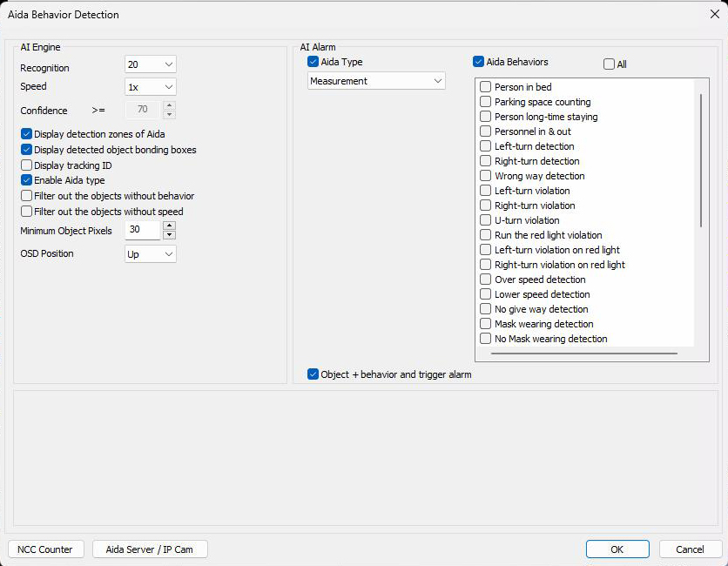Image resolution: width=728 pixels, height=566 pixels.
Task: Check Over speed detection behavior
Action: click(485, 280)
